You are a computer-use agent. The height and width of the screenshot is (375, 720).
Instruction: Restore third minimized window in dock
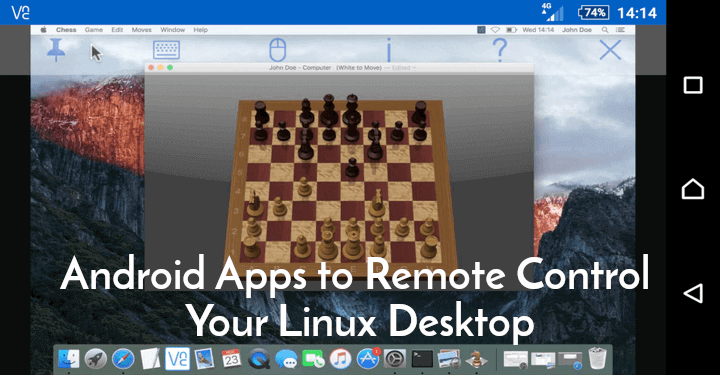pos(570,360)
